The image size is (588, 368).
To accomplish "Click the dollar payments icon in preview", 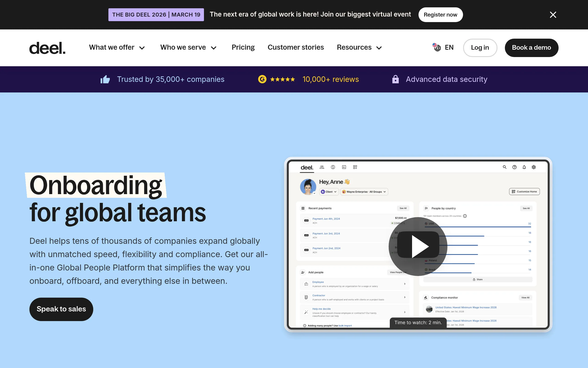I will (333, 167).
